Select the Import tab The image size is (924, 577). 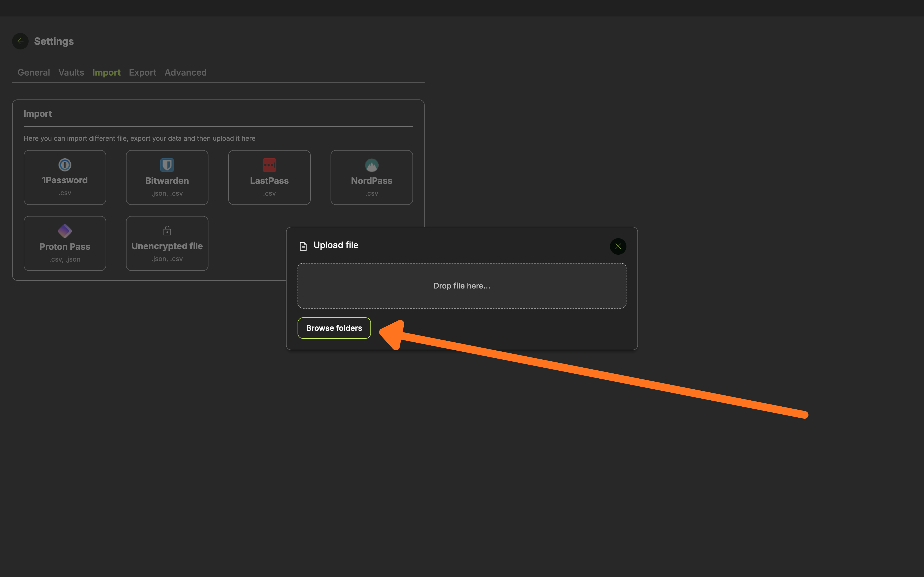(x=106, y=73)
